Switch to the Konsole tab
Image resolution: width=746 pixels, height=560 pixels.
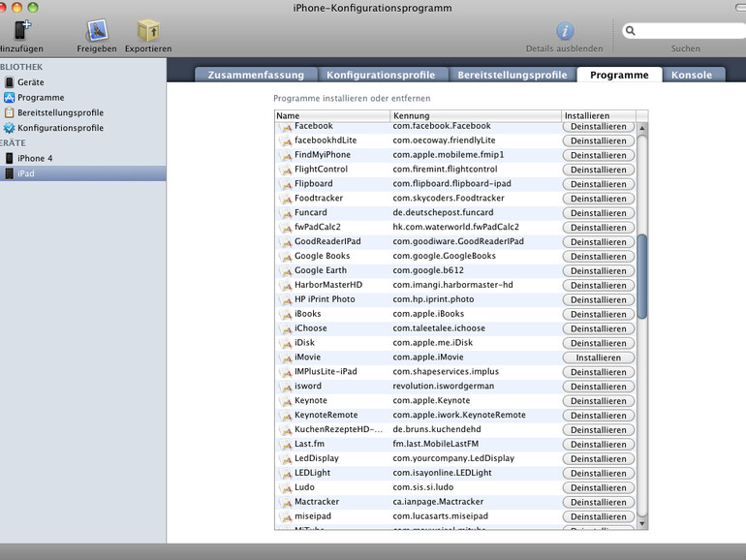click(x=692, y=75)
